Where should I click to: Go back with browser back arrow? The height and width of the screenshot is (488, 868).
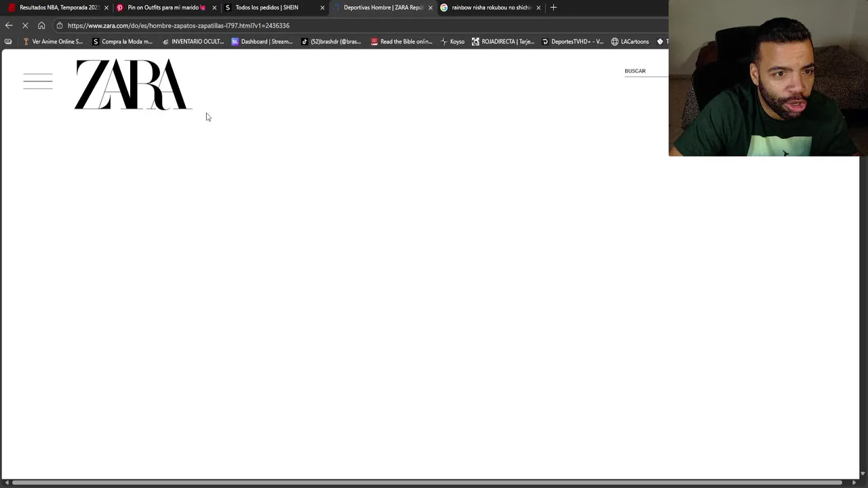click(9, 25)
